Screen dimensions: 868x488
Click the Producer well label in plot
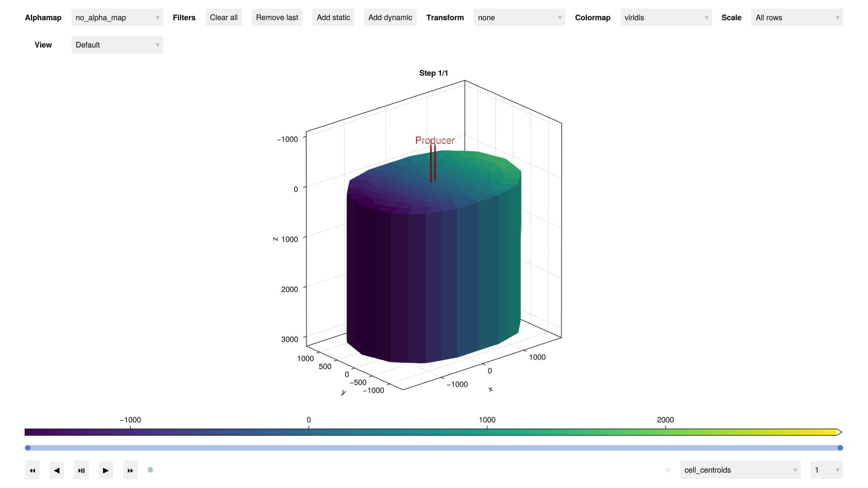(435, 140)
